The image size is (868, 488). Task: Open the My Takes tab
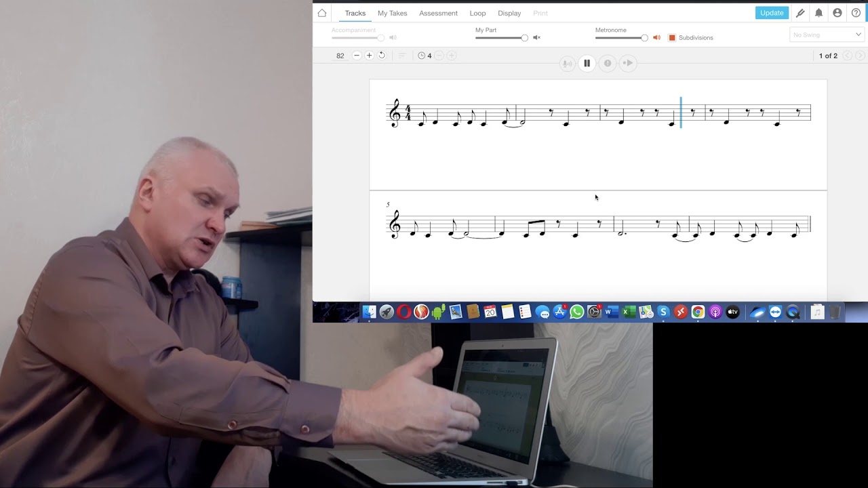[393, 13]
